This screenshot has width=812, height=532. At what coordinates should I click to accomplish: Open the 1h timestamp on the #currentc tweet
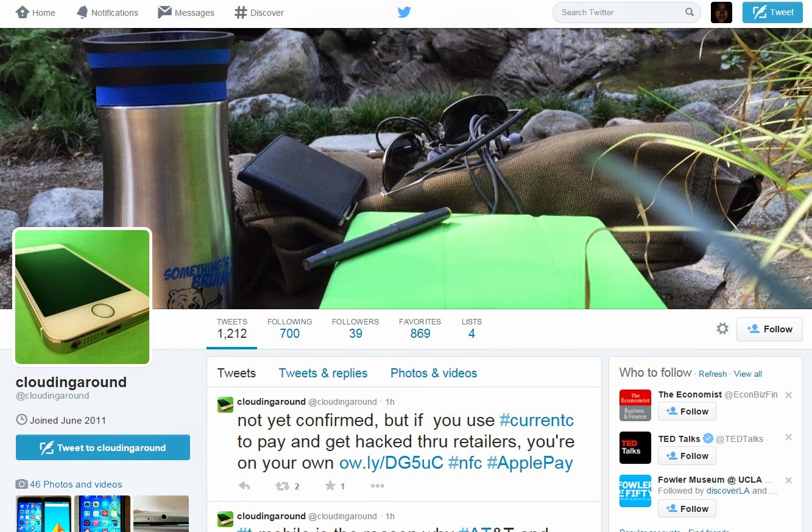(x=390, y=402)
